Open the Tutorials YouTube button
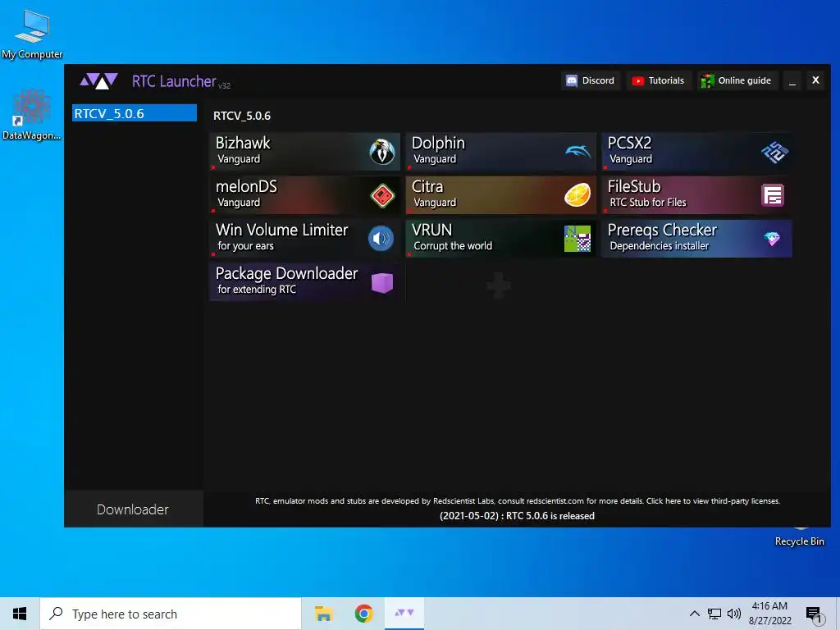Viewport: 840px width, 630px height. click(x=659, y=81)
